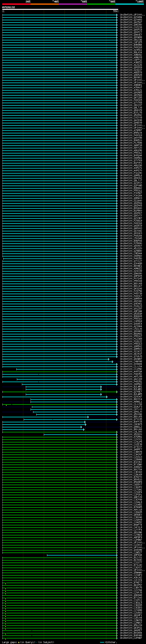
Task: Select the UniRef100_P49318 label
Action: 131,47
